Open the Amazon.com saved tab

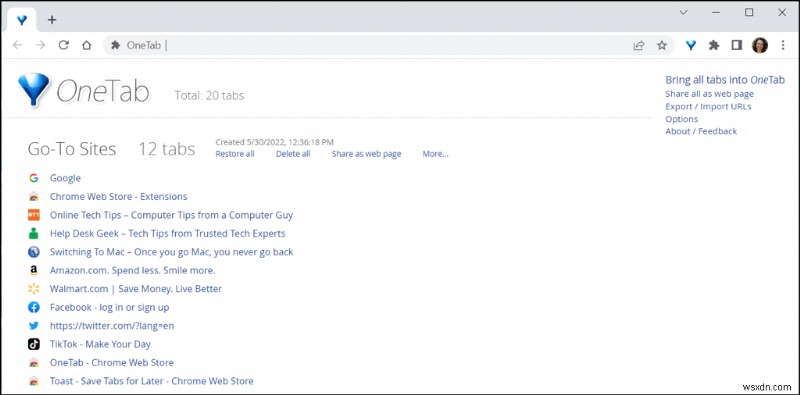tap(133, 270)
